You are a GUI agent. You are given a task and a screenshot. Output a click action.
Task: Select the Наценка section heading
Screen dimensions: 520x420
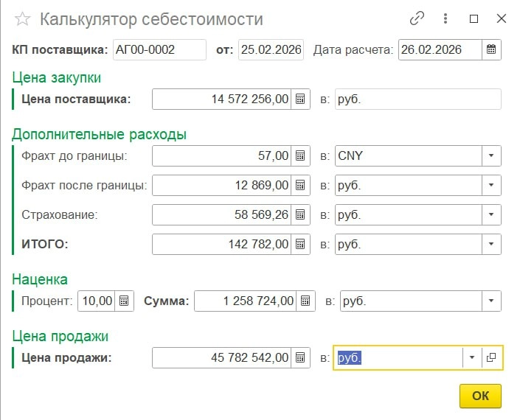pos(40,279)
